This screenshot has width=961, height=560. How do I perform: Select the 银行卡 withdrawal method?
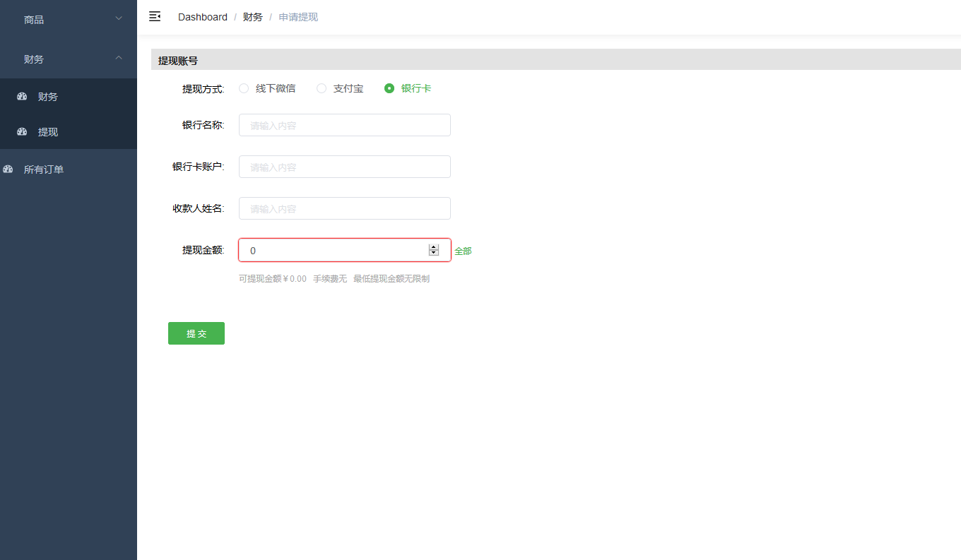point(389,88)
